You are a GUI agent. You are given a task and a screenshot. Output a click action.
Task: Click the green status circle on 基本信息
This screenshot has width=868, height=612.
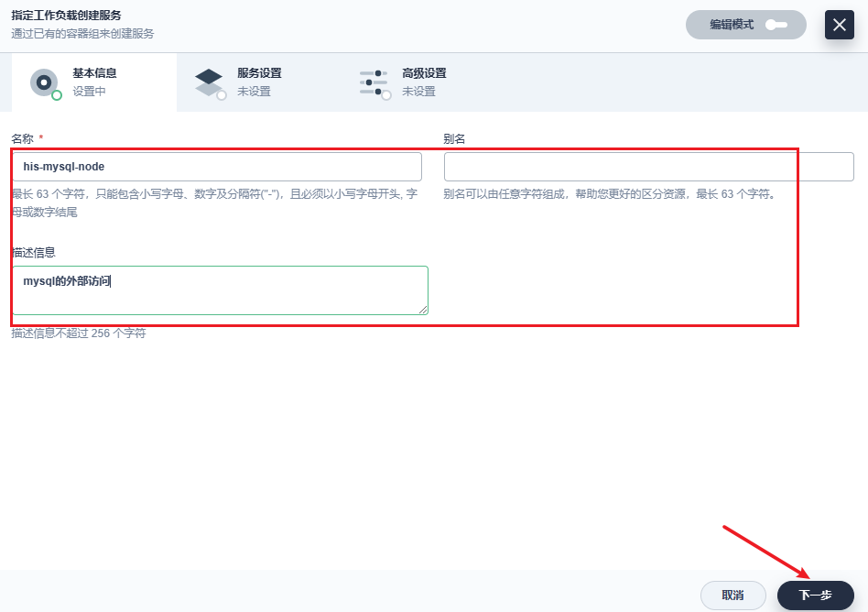tap(57, 94)
